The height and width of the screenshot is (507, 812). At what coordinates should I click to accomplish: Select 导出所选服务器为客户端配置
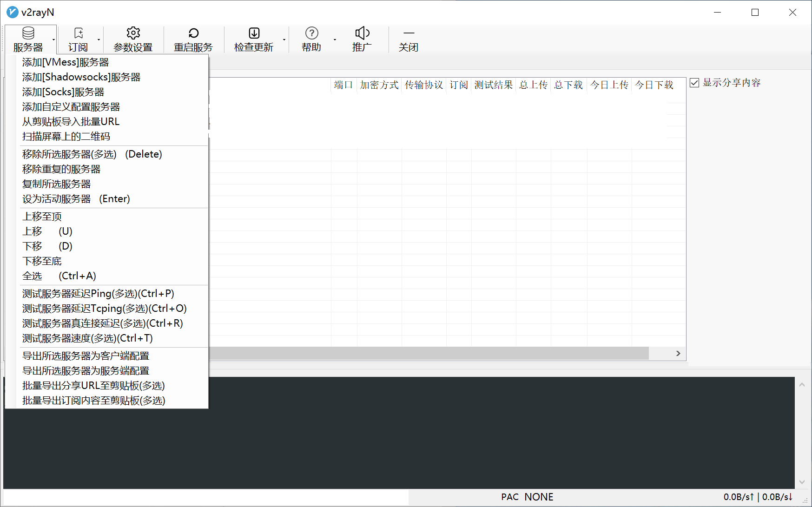pyautogui.click(x=112, y=356)
